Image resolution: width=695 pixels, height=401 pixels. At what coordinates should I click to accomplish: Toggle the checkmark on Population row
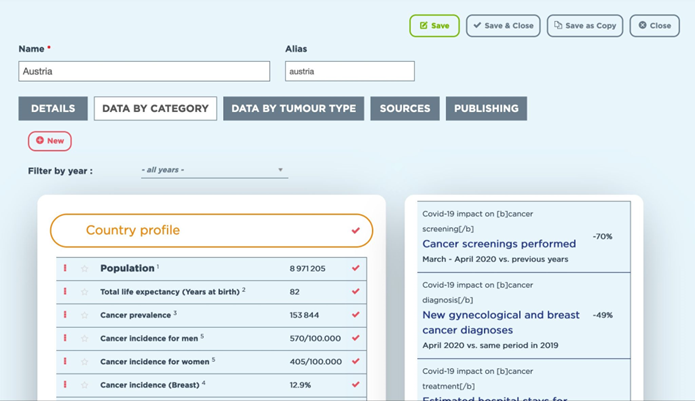point(355,268)
